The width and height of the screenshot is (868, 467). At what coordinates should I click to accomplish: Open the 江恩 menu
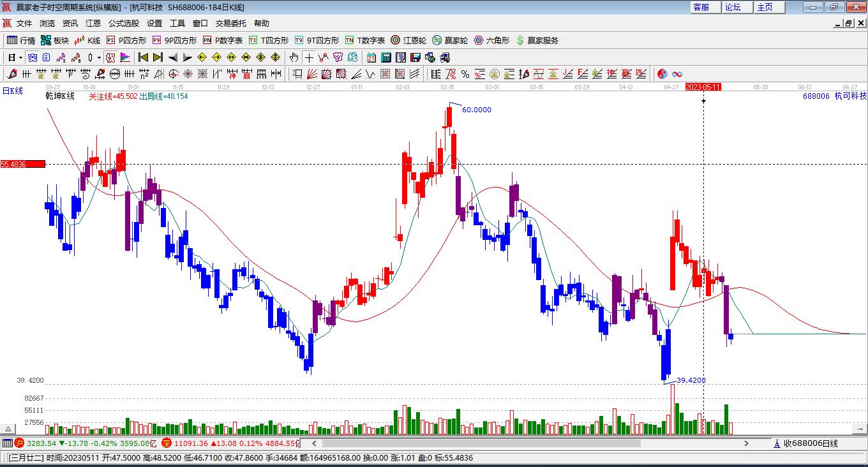click(93, 24)
